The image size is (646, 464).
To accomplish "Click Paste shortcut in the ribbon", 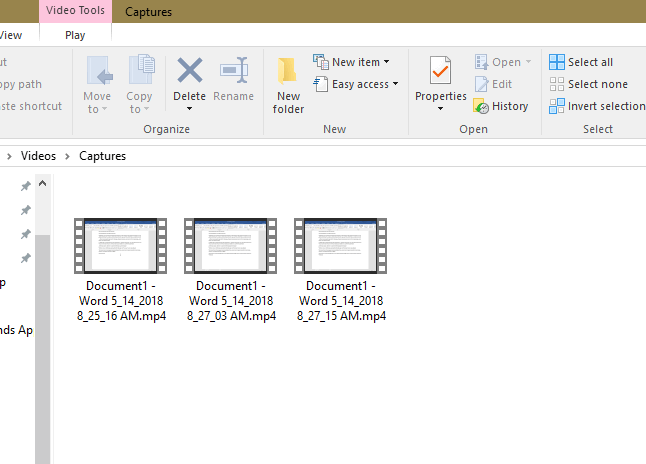I will 31,106.
